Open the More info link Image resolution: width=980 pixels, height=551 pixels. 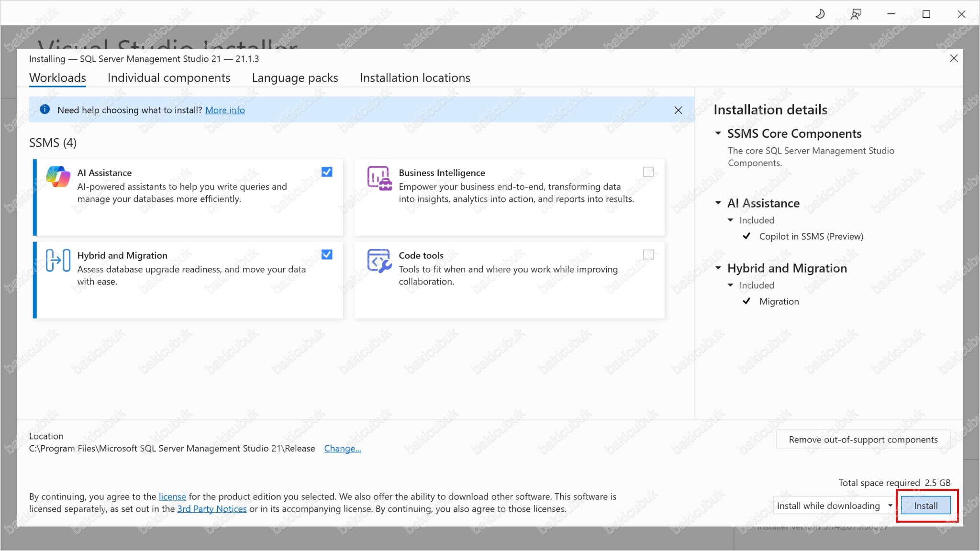[x=225, y=110]
